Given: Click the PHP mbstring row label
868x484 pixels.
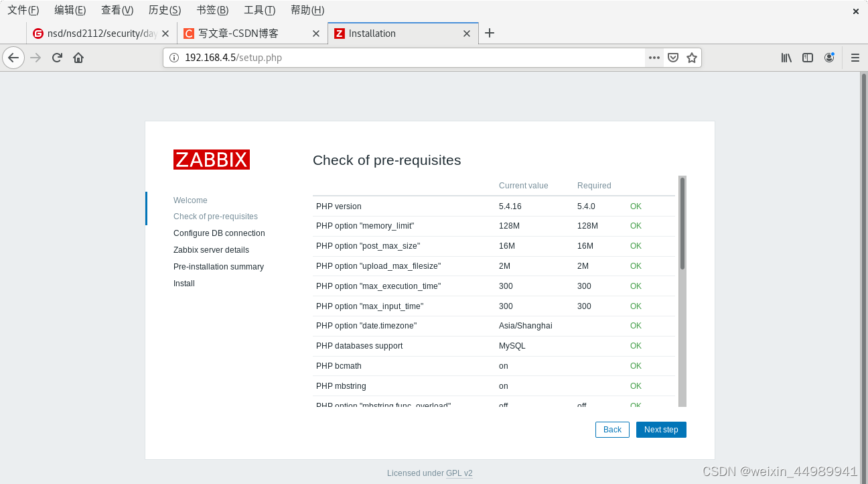Looking at the screenshot, I should [341, 386].
